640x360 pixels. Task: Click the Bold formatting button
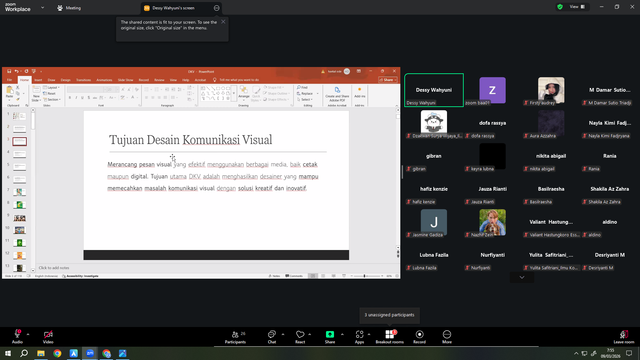coord(70,98)
